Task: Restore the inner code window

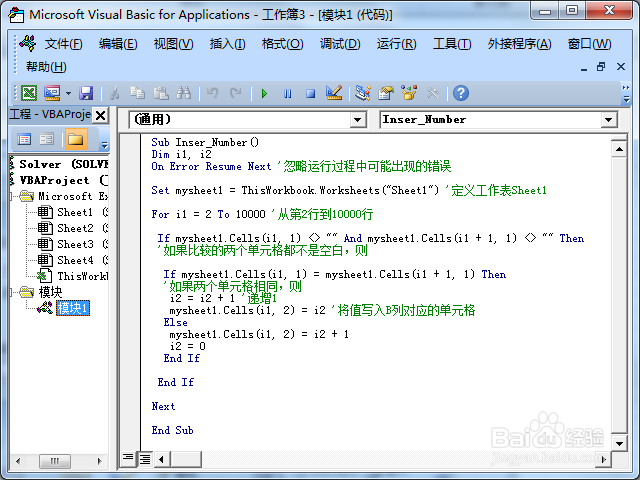Action: (601, 67)
